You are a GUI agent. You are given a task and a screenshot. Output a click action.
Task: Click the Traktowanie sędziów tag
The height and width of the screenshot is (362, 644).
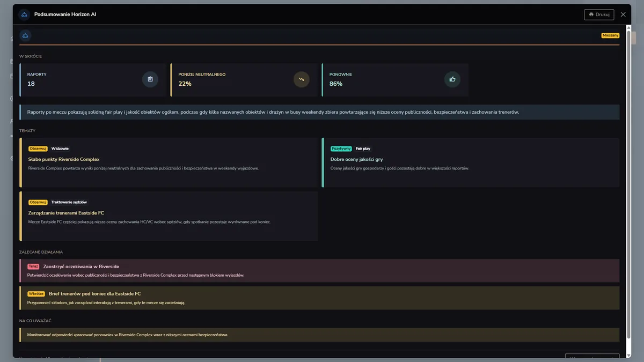69,202
